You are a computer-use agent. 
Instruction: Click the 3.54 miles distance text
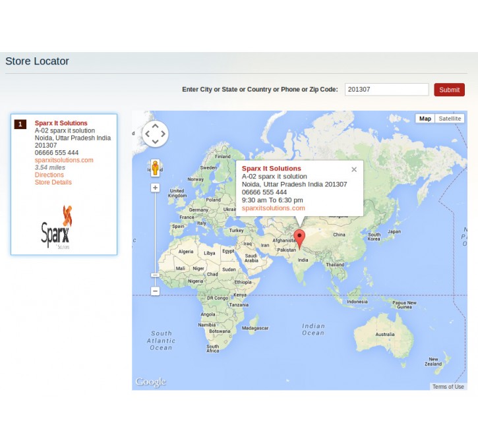50,167
